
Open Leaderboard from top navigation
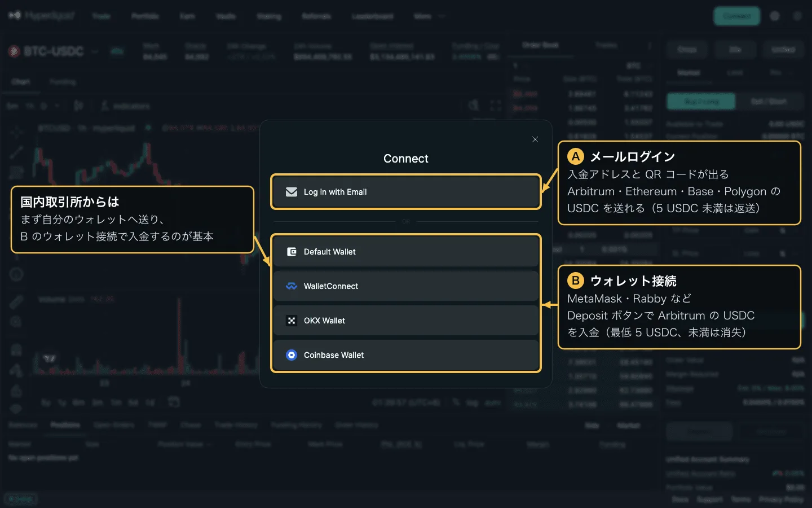(372, 16)
